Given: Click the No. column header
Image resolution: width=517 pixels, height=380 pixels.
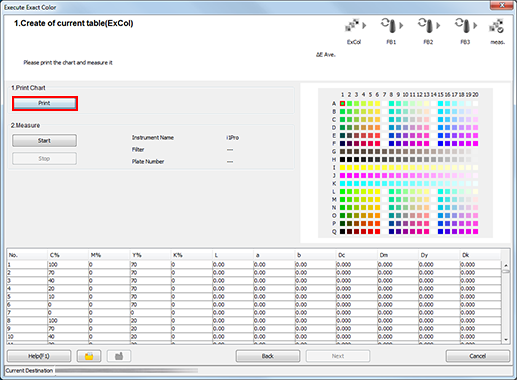Looking at the screenshot, I should click(x=27, y=255).
